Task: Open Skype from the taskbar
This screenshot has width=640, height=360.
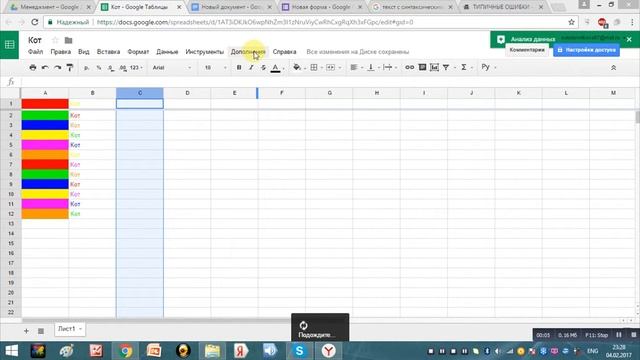Action: tap(299, 351)
